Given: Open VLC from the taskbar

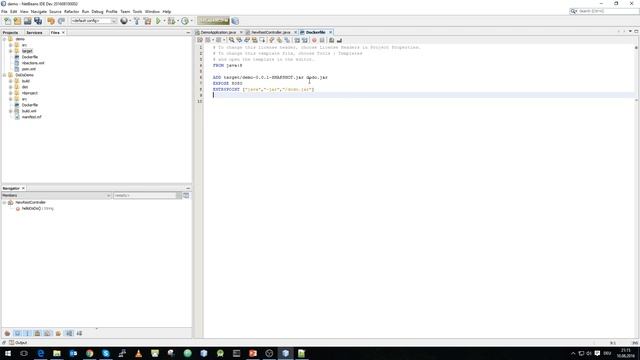Looking at the screenshot, I should [x=138, y=353].
